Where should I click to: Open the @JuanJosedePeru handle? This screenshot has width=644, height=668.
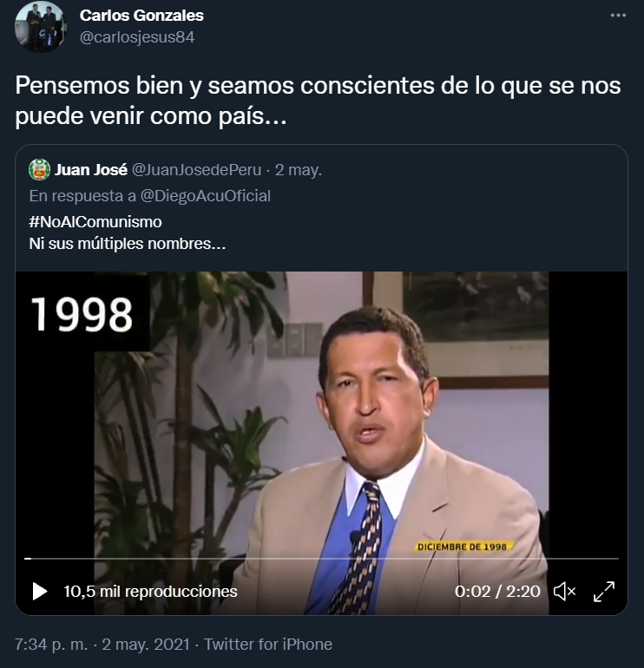coord(196,169)
